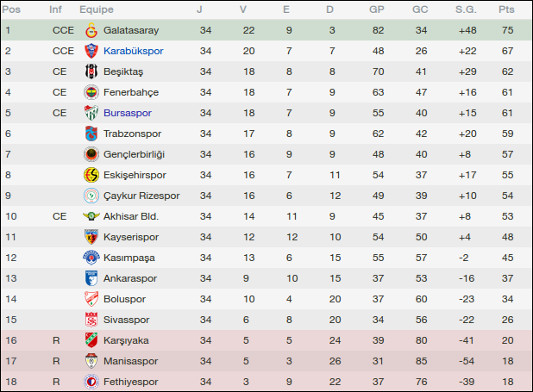
Task: Sort table by Pts column header
Action: point(505,9)
